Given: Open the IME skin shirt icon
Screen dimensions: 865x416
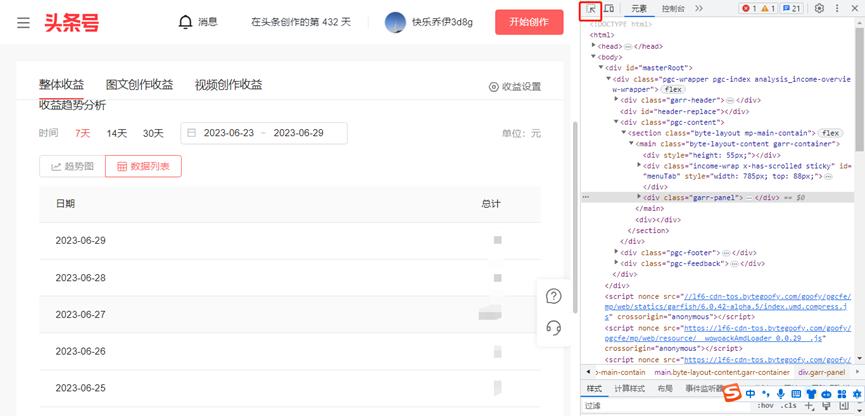Looking at the screenshot, I should coord(811,393).
